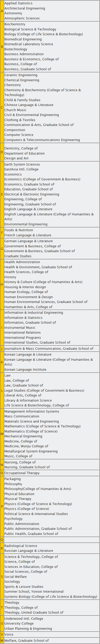Screen dimensions: 100x644
Task: Select Russian Language & Literature
Action: click(x=29, y=551)
